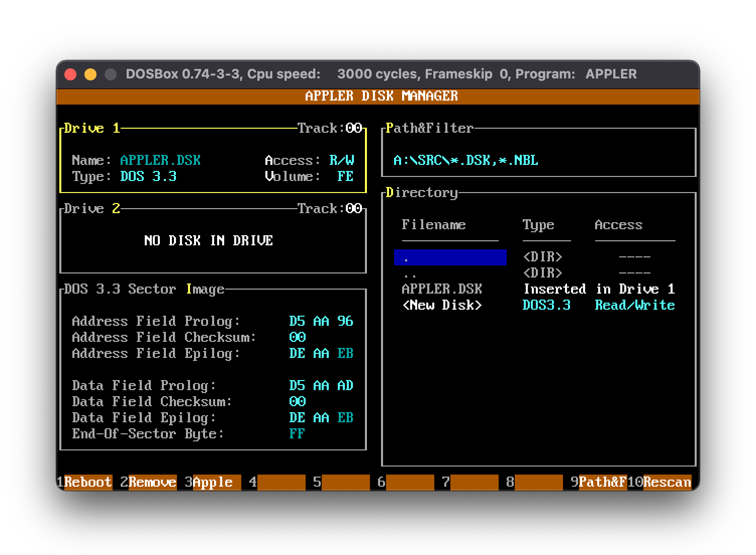The image size is (756, 555).
Task: Click the Directory panel title
Action: [x=422, y=193]
